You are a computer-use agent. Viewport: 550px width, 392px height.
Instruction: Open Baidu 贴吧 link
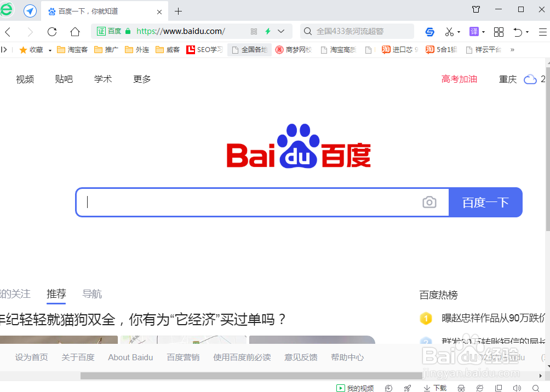[x=64, y=79]
